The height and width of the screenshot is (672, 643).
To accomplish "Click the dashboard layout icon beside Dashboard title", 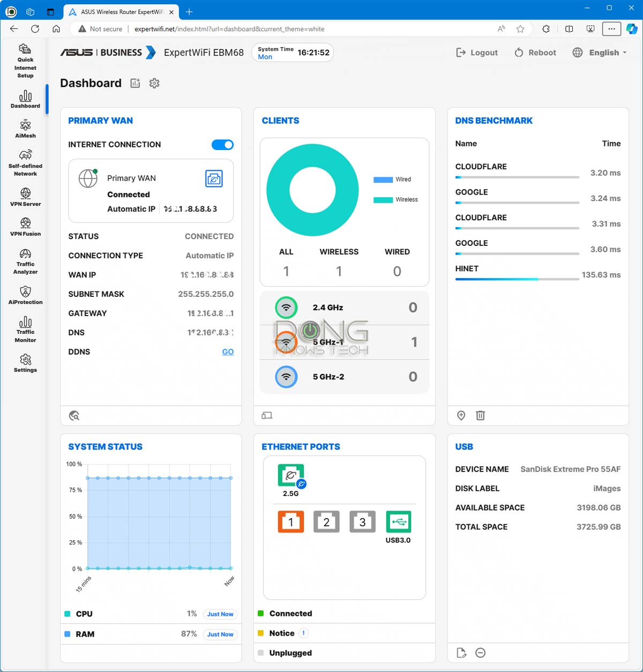I will pos(135,83).
